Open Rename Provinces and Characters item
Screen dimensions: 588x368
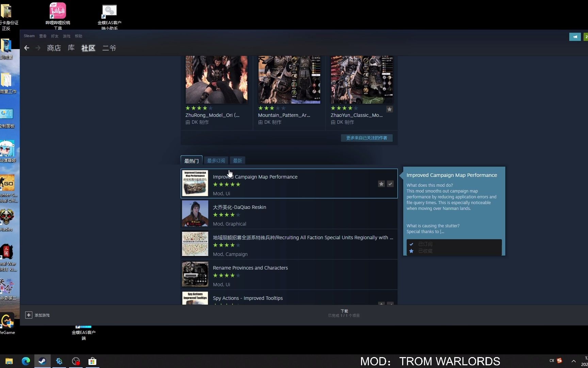[x=289, y=274]
